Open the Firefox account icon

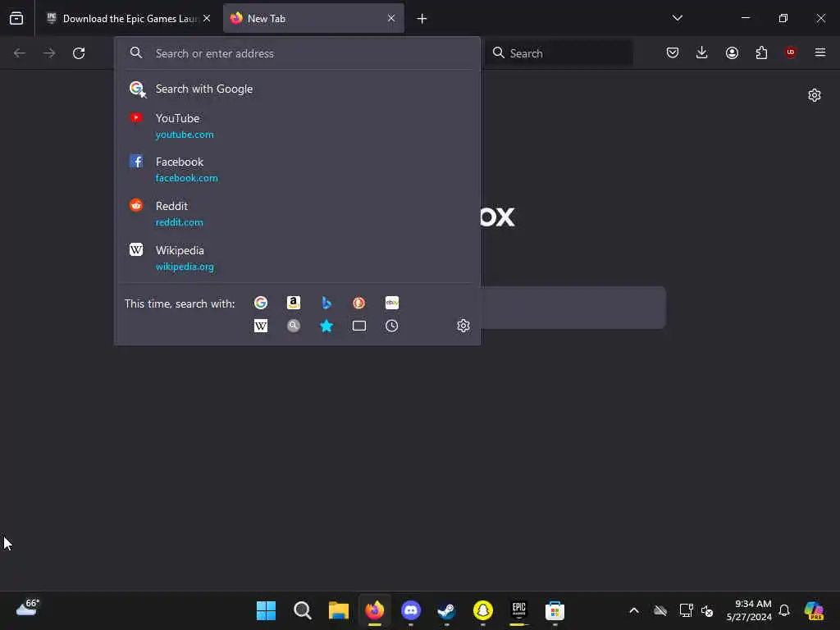tap(732, 52)
